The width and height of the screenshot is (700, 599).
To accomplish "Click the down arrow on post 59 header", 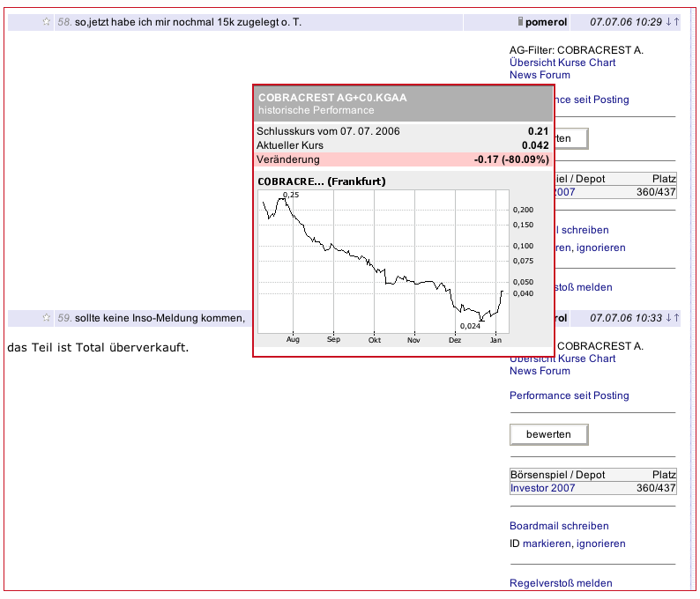I will click(668, 318).
